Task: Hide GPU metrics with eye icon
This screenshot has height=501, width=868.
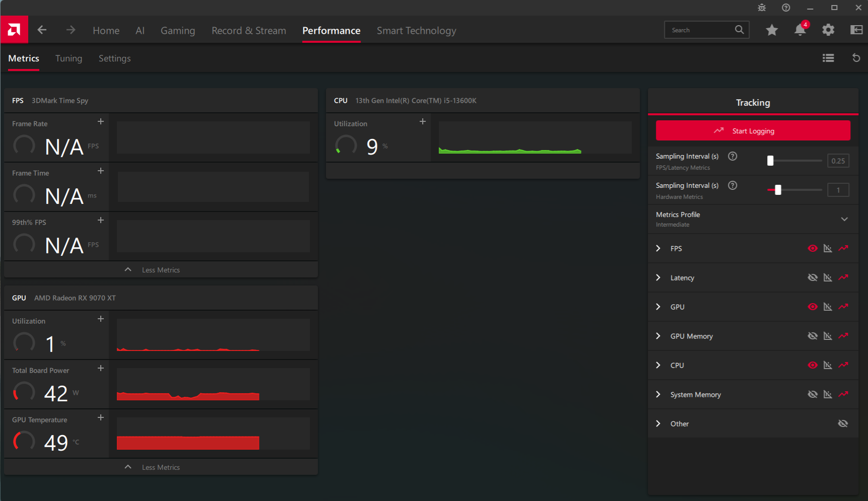Action: (813, 307)
